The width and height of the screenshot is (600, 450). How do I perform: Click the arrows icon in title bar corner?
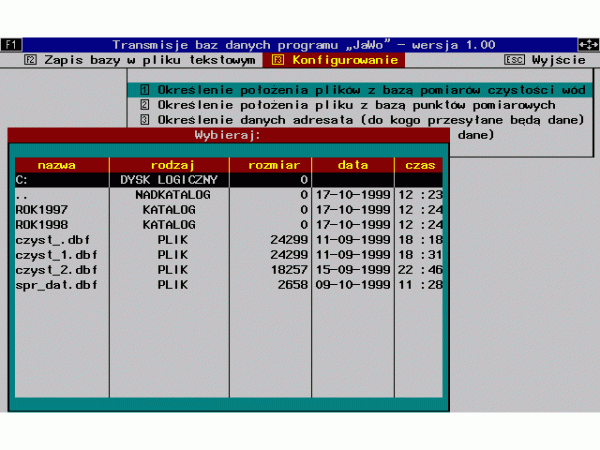pyautogui.click(x=587, y=45)
